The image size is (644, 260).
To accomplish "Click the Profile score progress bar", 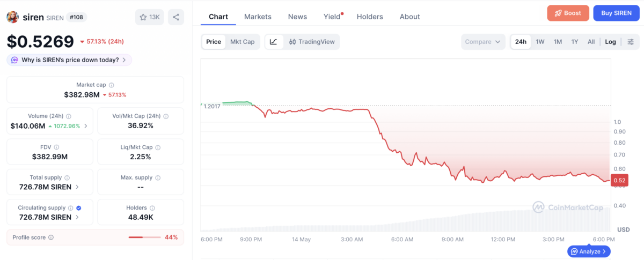I will pyautogui.click(x=144, y=237).
